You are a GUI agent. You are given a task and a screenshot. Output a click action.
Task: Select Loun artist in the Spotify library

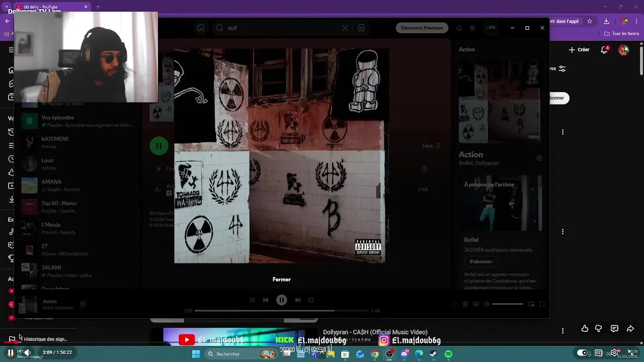[x=78, y=164]
